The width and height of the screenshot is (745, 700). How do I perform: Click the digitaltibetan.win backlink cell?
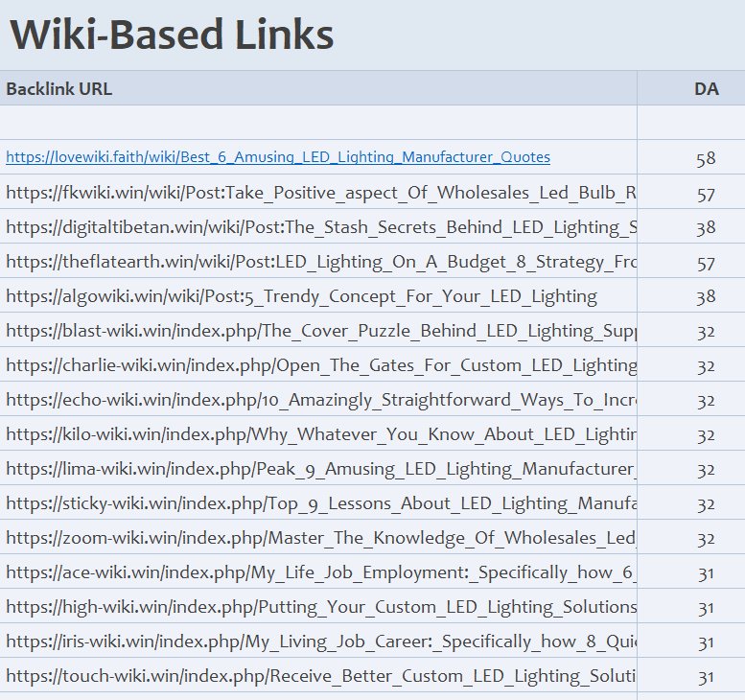point(320,227)
